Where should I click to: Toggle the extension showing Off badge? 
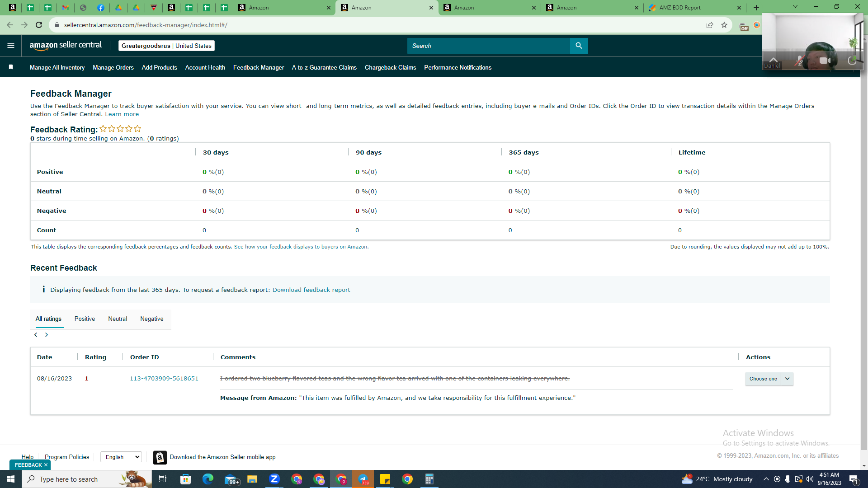click(744, 27)
